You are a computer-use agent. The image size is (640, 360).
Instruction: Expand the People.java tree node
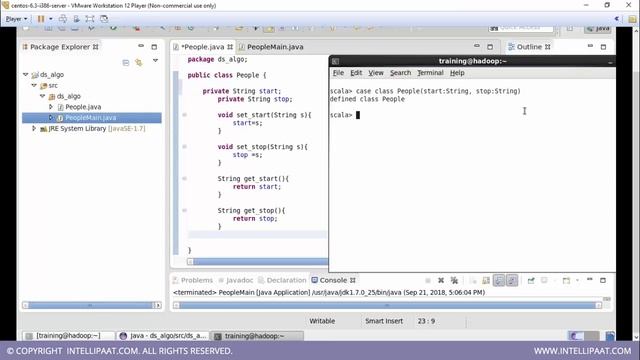pyautogui.click(x=51, y=107)
